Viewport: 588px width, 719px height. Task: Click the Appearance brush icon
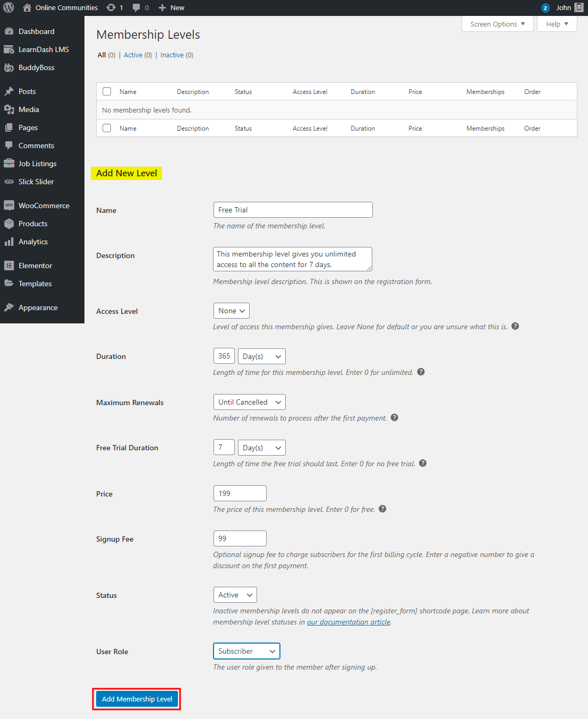coord(9,307)
